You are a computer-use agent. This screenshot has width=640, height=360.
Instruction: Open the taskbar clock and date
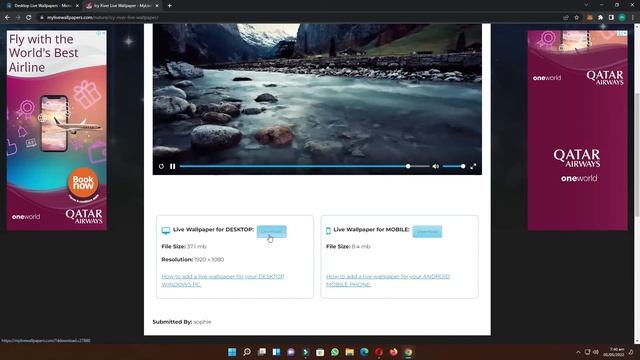point(613,352)
